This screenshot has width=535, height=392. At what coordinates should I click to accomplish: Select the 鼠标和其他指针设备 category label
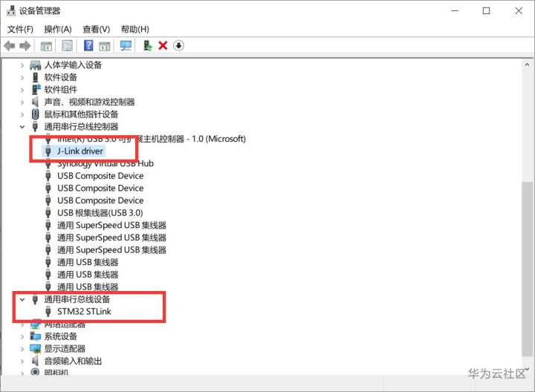[81, 114]
